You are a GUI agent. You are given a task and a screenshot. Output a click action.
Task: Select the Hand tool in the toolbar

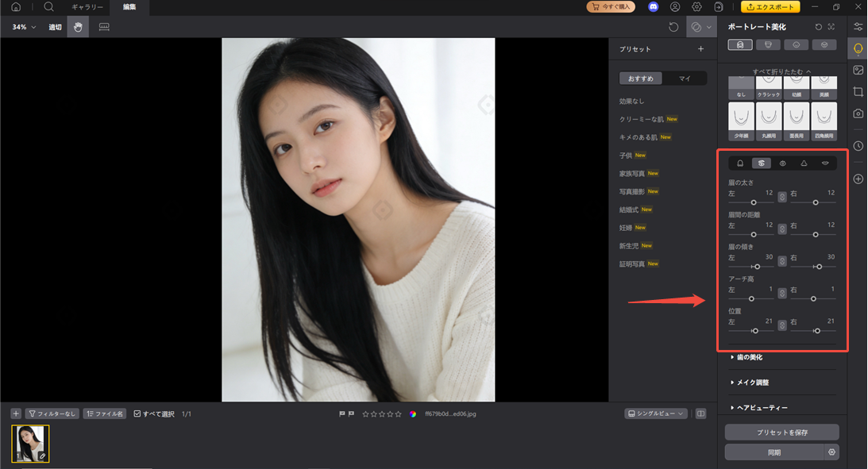point(78,27)
